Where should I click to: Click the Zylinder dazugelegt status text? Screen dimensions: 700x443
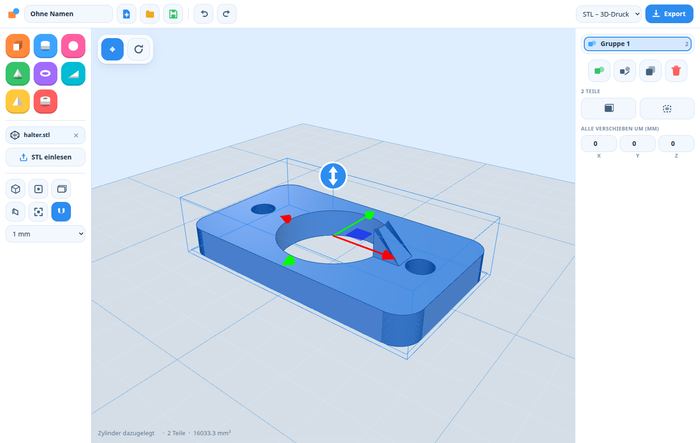(x=126, y=433)
